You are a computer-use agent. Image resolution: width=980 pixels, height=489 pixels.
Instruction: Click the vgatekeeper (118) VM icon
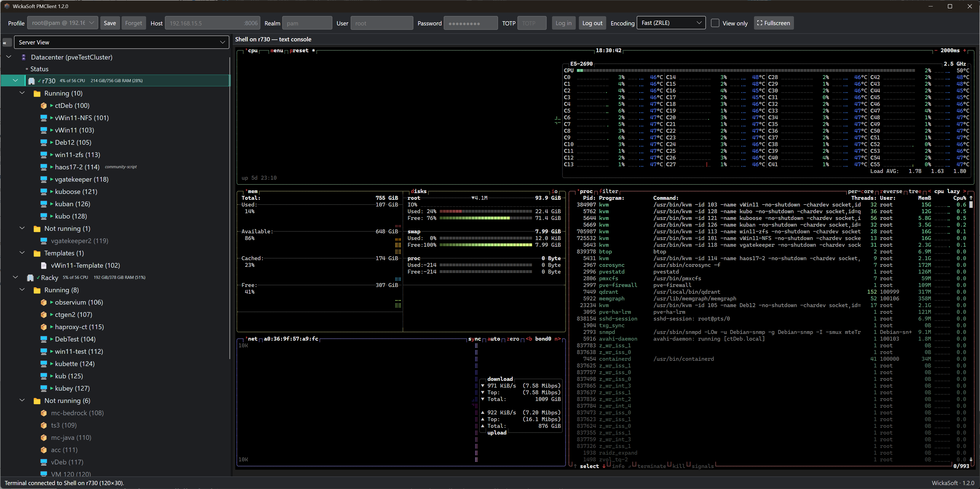(44, 179)
